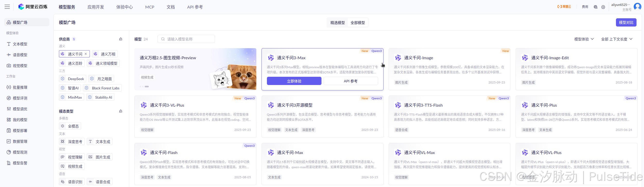644x187 pixels.
Task: Open the API 参考 top tab
Action: 195,7
